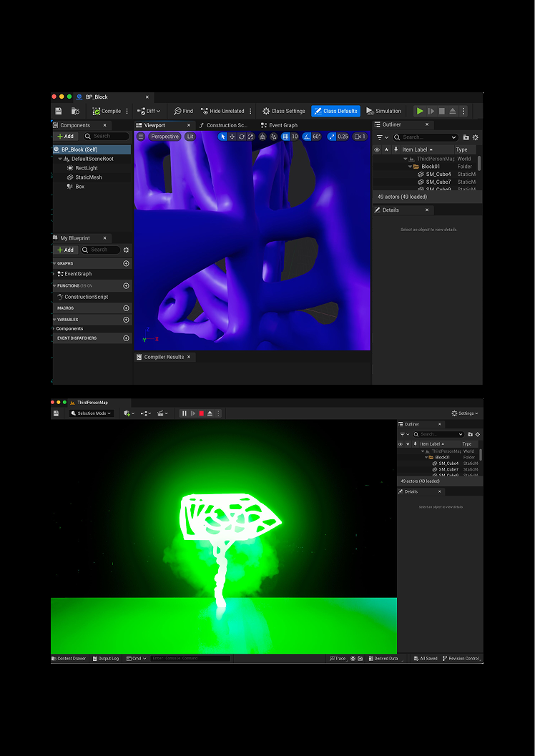Open the Lit view mode menu
The height and width of the screenshot is (756, 535).
coord(190,137)
